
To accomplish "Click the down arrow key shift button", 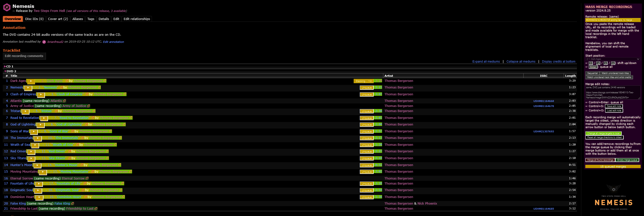I will pyautogui.click(x=605, y=63).
